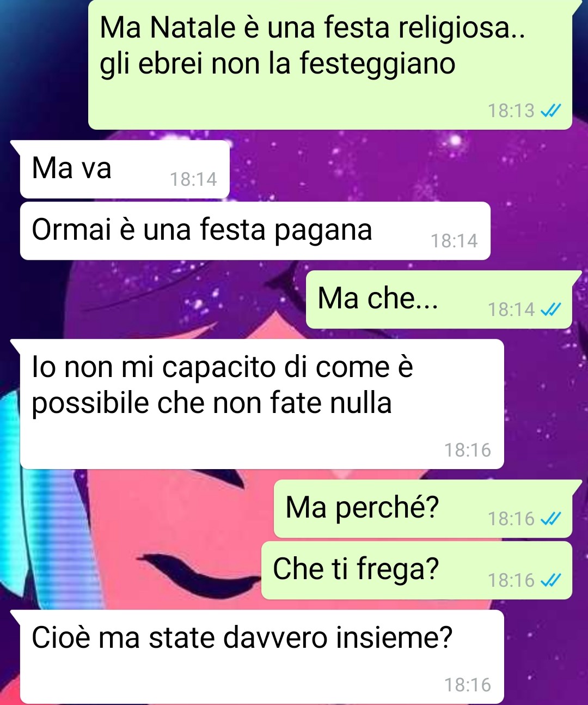The image size is (588, 705).
Task: Tap the words "gli ebrei non la festeggiano"
Action: coord(278,64)
